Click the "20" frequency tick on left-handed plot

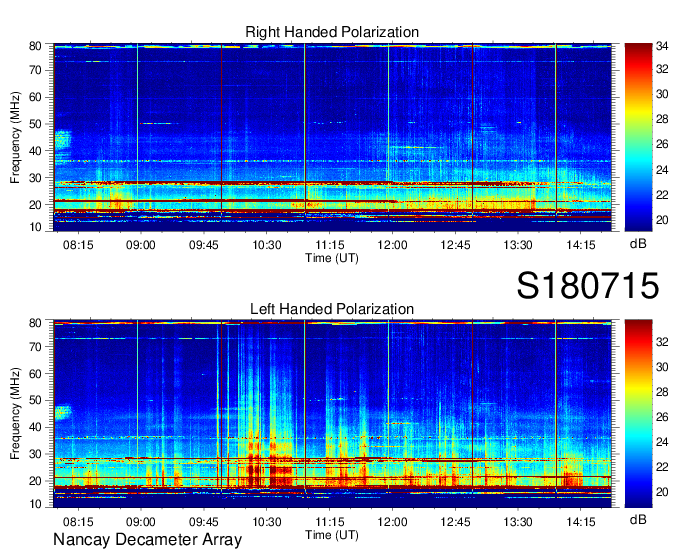[35, 481]
